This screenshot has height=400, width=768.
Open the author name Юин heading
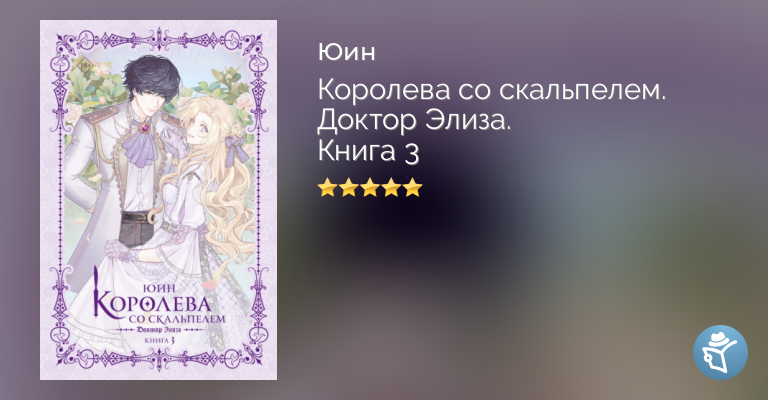click(347, 52)
